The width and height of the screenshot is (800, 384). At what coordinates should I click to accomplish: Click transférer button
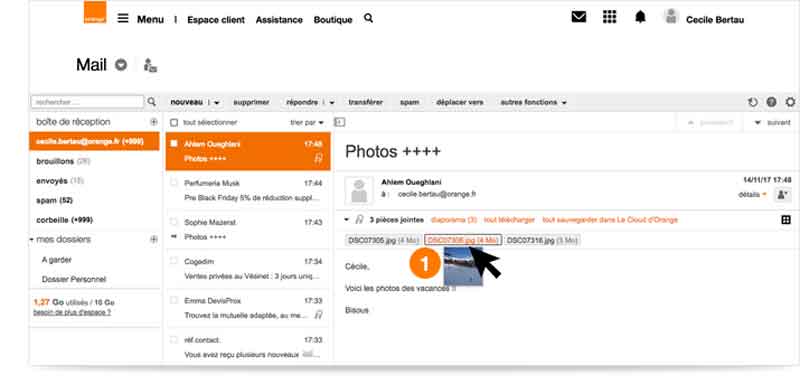pyautogui.click(x=365, y=102)
